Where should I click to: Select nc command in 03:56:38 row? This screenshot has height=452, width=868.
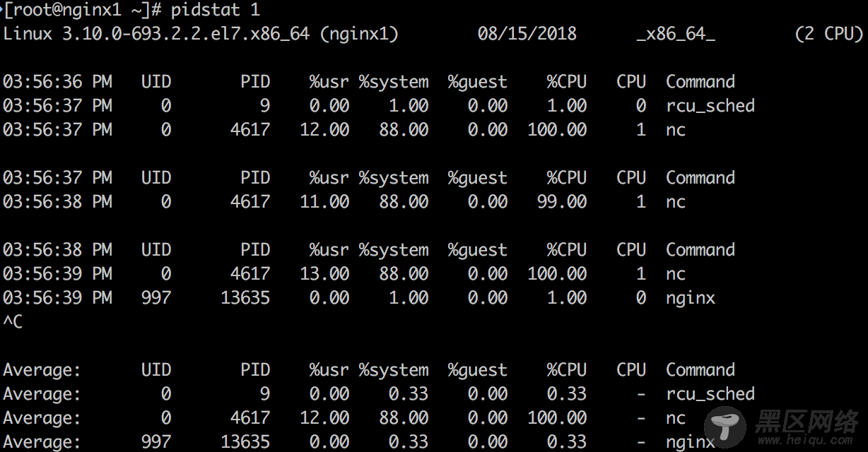pyautogui.click(x=676, y=202)
